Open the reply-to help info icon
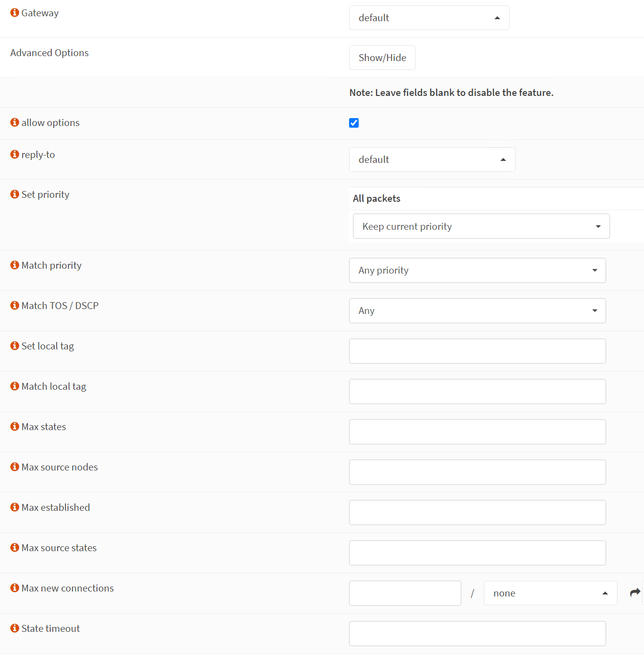Viewport: 644px width, 654px height. (x=15, y=154)
